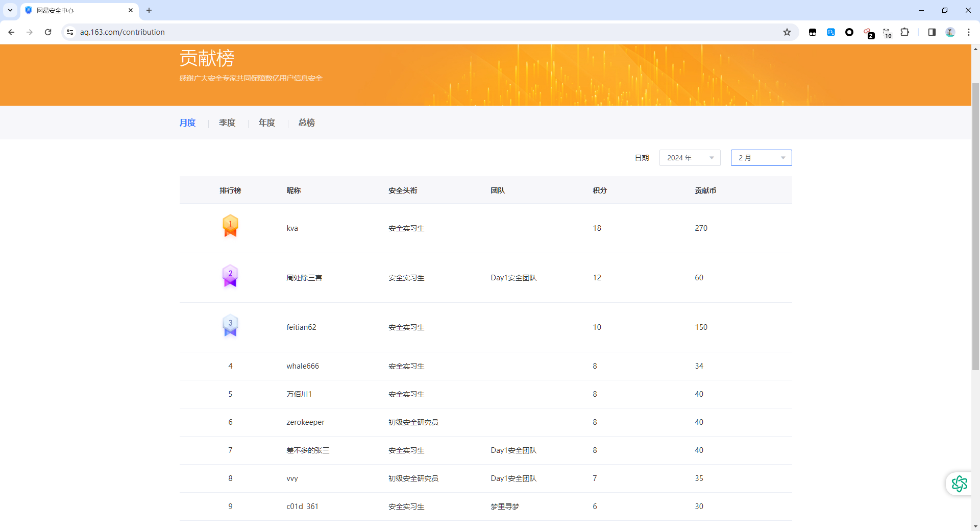Click the 团队 column header
980x531 pixels.
(x=498, y=190)
